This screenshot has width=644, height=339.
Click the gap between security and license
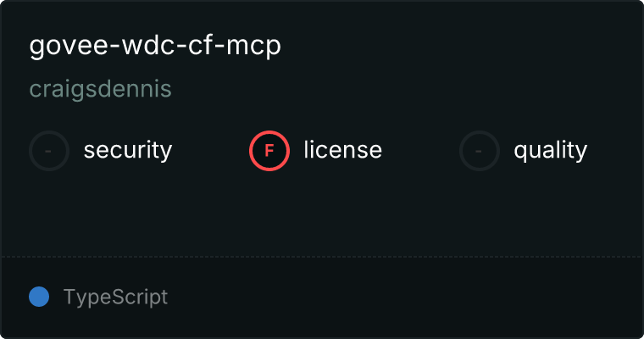click(211, 151)
